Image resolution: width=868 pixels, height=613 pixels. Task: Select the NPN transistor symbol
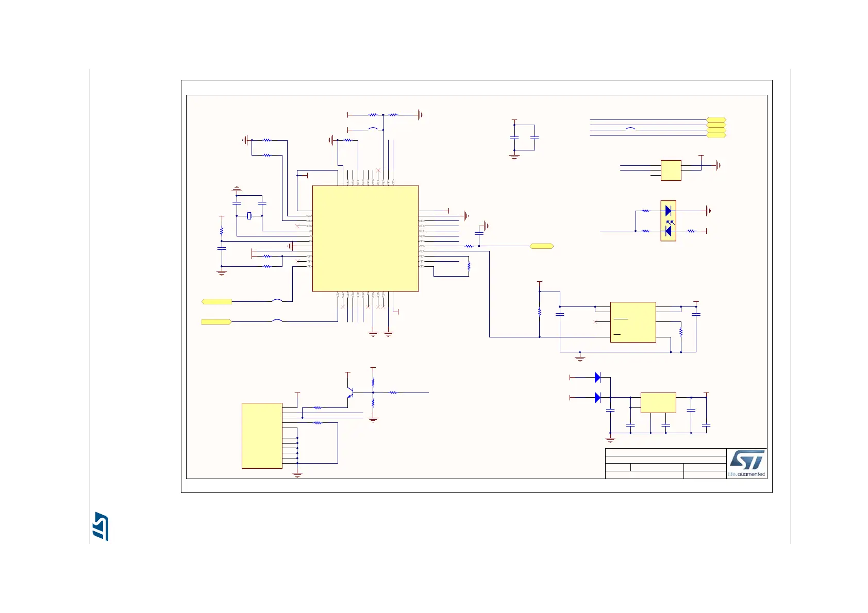point(350,393)
